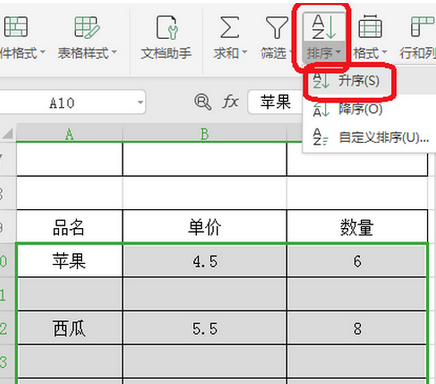Open the 文档助手 document assistant icon
Image resolution: width=436 pixels, height=384 pixels.
(167, 27)
